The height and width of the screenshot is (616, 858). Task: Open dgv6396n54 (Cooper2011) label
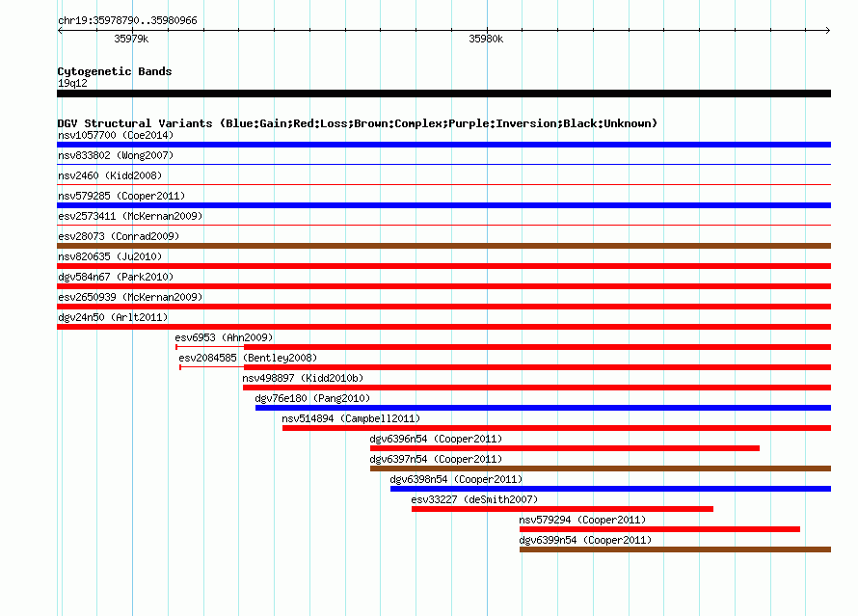(x=436, y=439)
